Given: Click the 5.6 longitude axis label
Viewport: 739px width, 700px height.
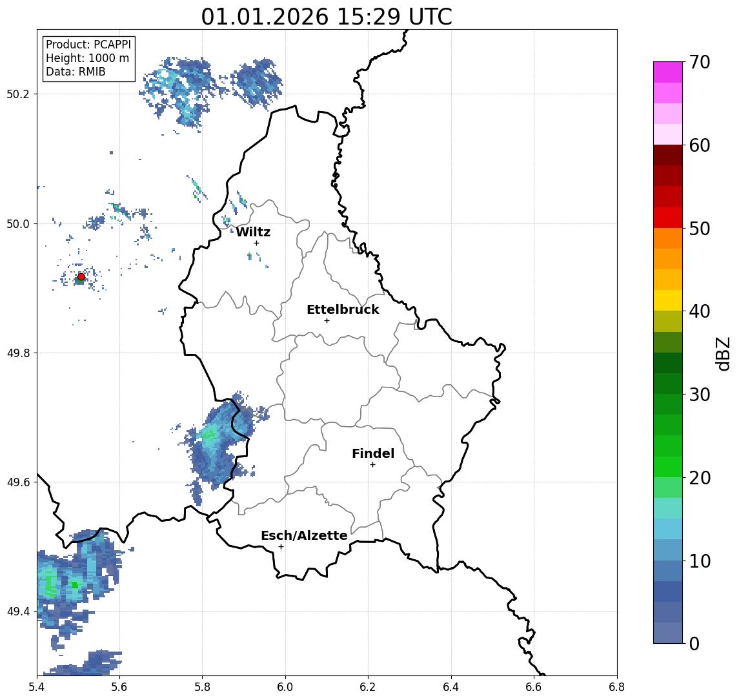Looking at the screenshot, I should pos(119,687).
